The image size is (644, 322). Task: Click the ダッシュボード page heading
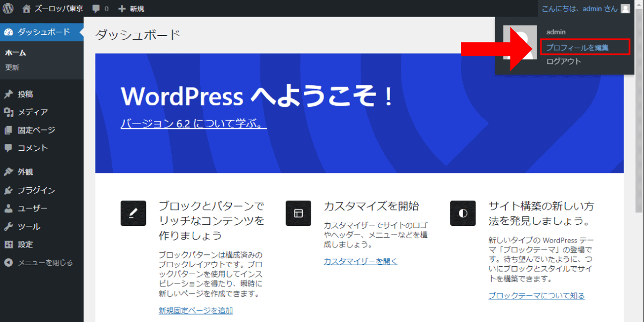click(x=138, y=35)
